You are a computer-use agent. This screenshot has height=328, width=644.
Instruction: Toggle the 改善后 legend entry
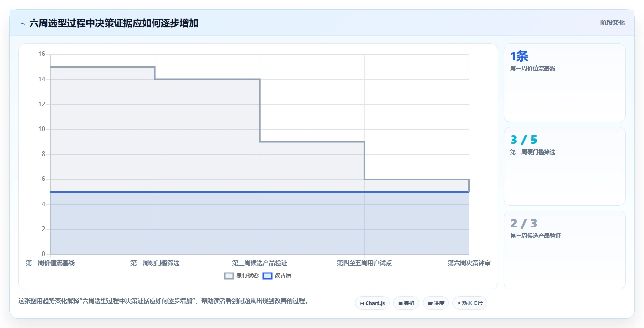point(277,275)
